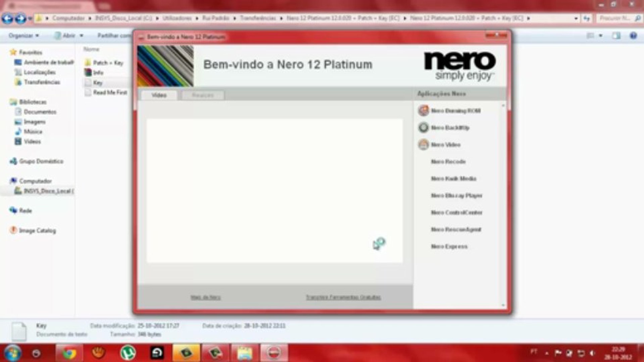644x362 pixels.
Task: Click Utilizadores in the Explorer address path
Action: pyautogui.click(x=177, y=18)
